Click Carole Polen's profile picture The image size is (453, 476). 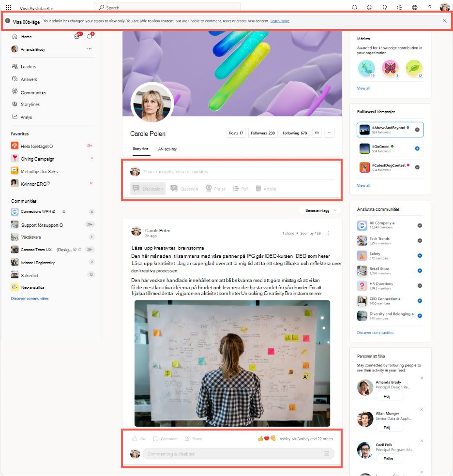point(152,103)
